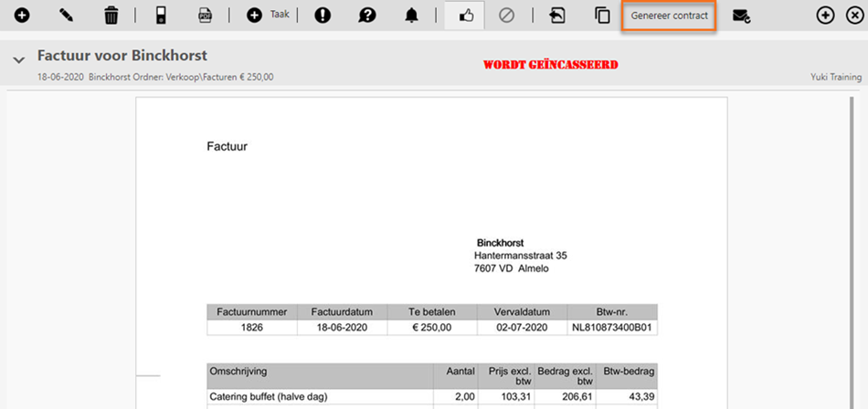
Task: Click the copy document icon
Action: 602,16
